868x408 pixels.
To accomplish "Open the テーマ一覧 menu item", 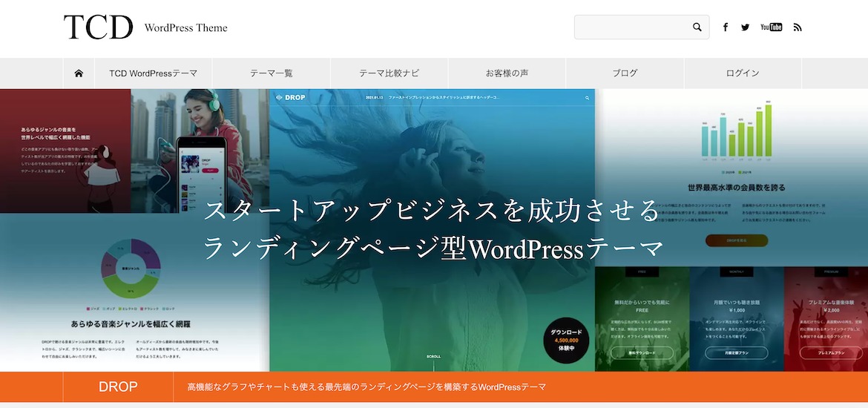I will (271, 73).
